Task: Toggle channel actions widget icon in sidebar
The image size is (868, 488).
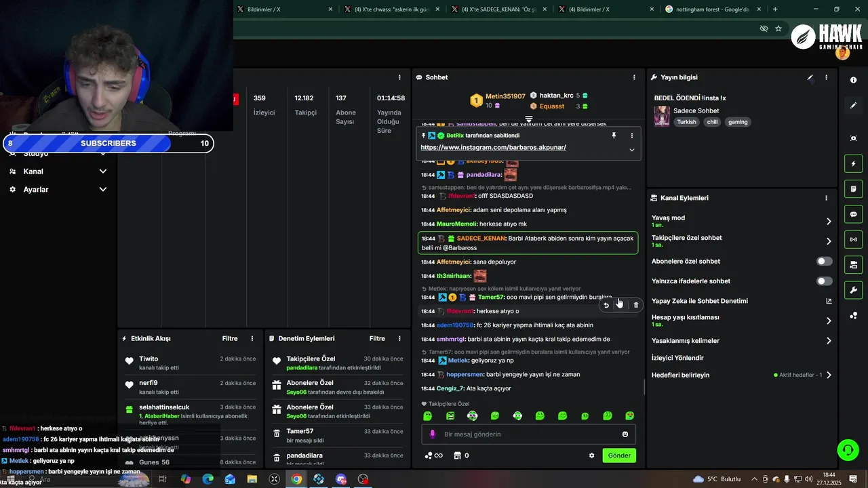Action: [853, 264]
